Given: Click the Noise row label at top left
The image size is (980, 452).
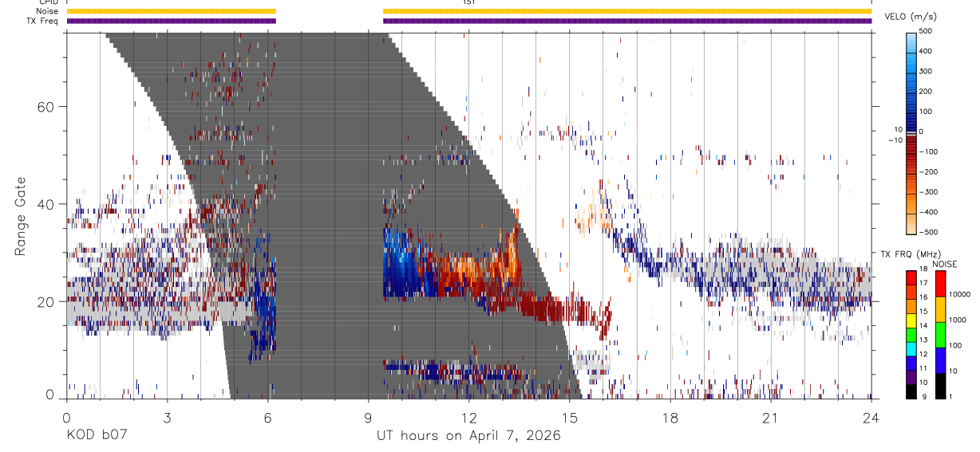Looking at the screenshot, I should coord(49,11).
